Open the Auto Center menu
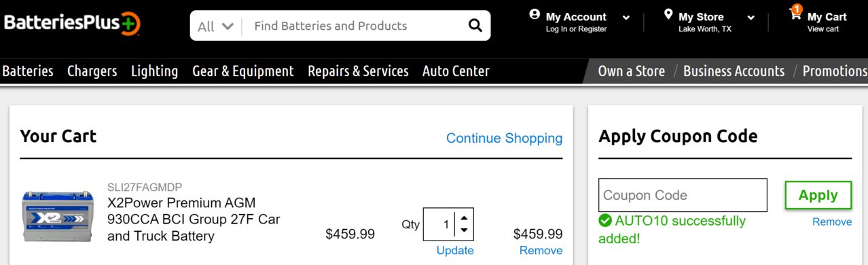868x265 pixels. tap(456, 71)
